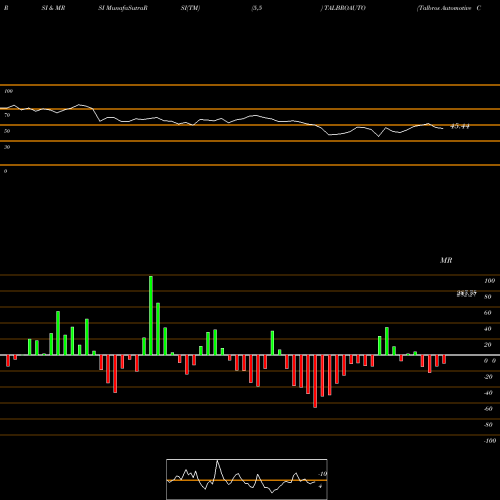This screenshot has height=500, width=500.
Task: Click the RSI axis label 70
Action: click(x=7, y=115)
